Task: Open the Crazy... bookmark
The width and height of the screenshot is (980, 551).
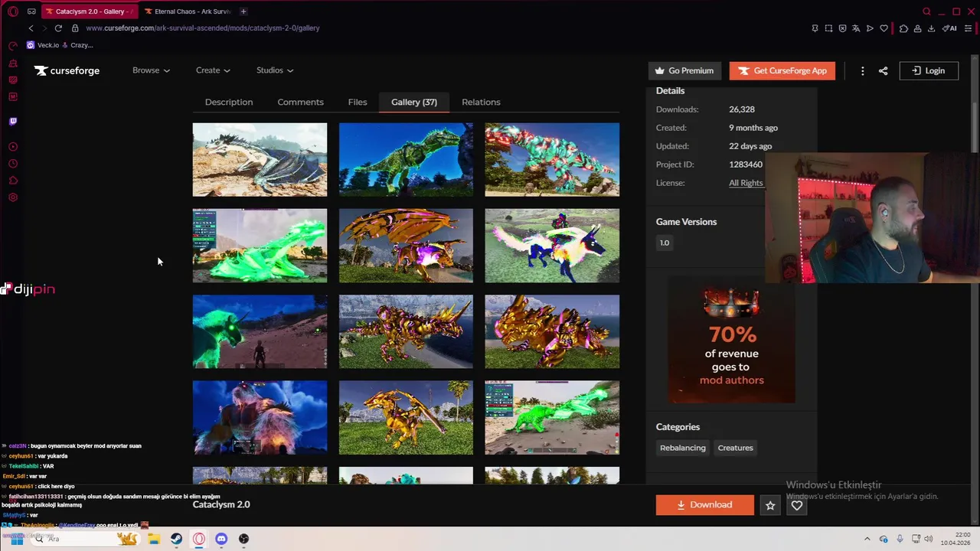Action: pos(78,45)
